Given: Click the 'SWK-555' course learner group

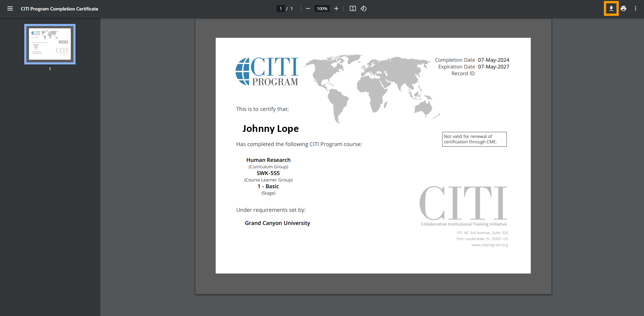Looking at the screenshot, I should point(268,173).
